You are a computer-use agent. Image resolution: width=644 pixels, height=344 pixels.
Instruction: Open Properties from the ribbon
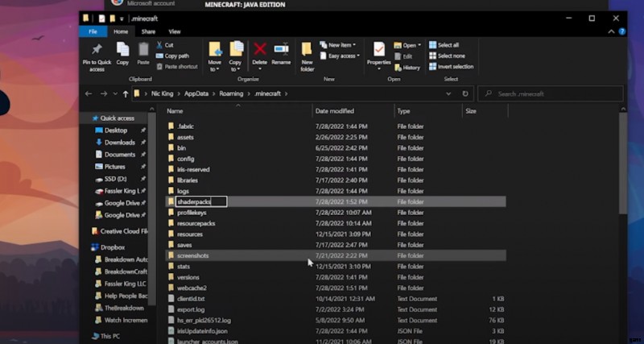coord(378,51)
